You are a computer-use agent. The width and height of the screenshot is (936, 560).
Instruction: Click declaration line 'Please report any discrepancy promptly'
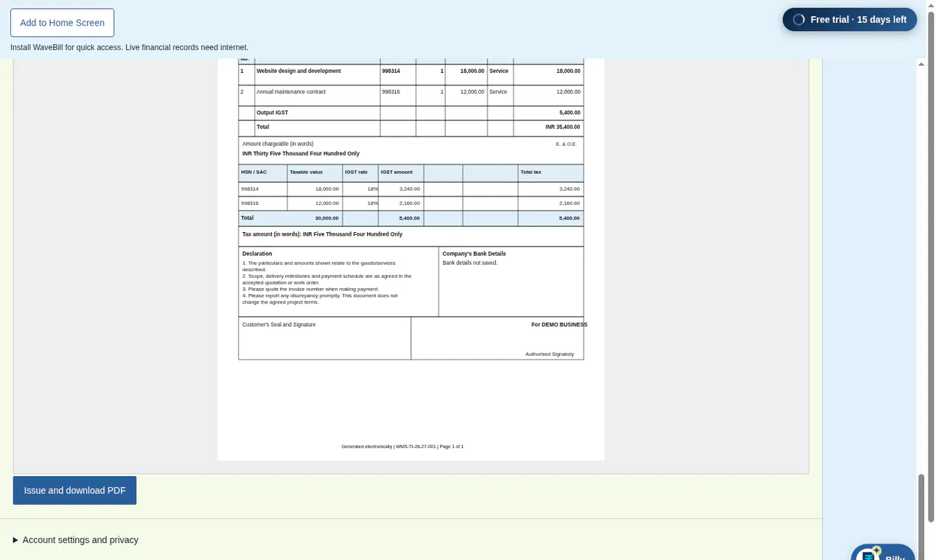(x=320, y=299)
